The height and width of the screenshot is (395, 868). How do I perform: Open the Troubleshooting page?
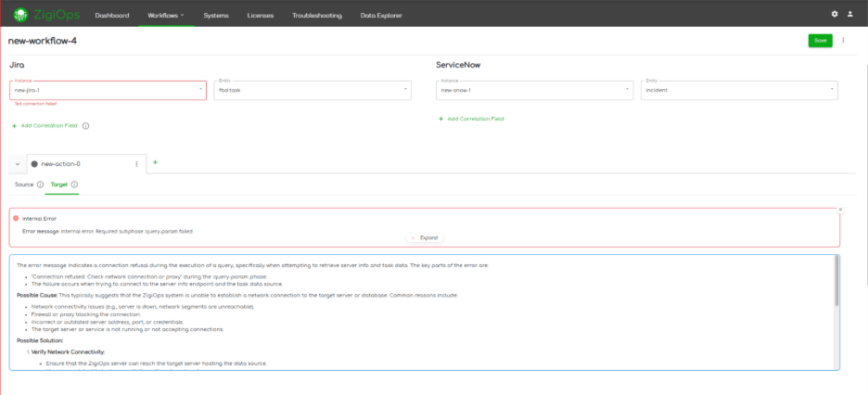tap(316, 16)
